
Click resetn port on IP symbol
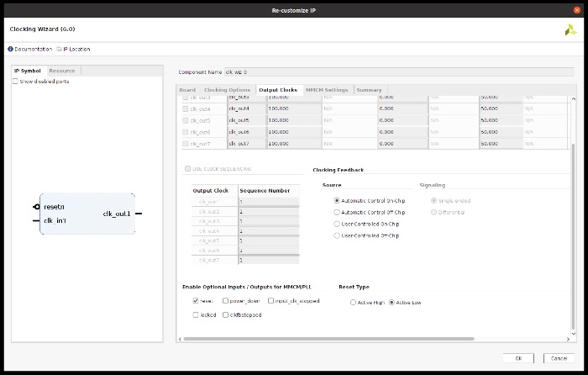(x=54, y=207)
